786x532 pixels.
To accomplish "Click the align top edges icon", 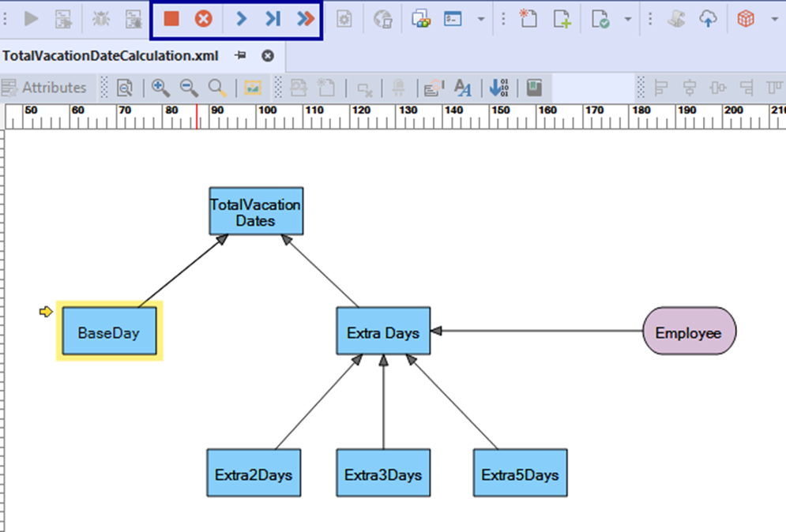I will click(774, 88).
